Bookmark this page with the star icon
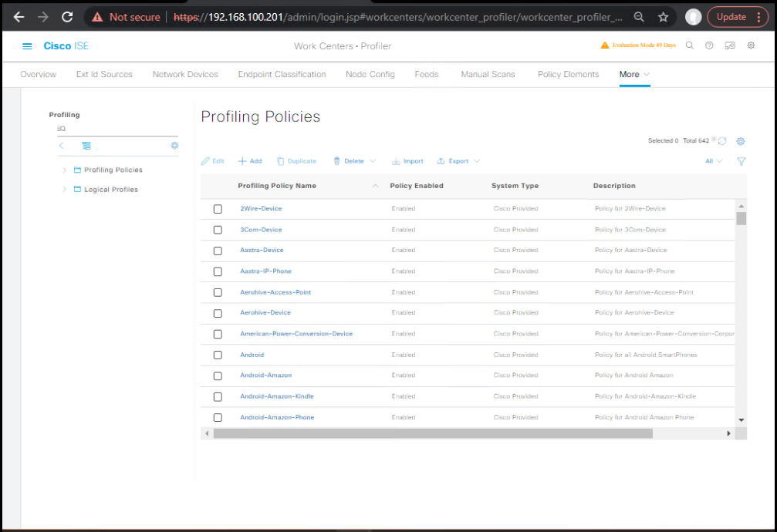 click(x=663, y=17)
